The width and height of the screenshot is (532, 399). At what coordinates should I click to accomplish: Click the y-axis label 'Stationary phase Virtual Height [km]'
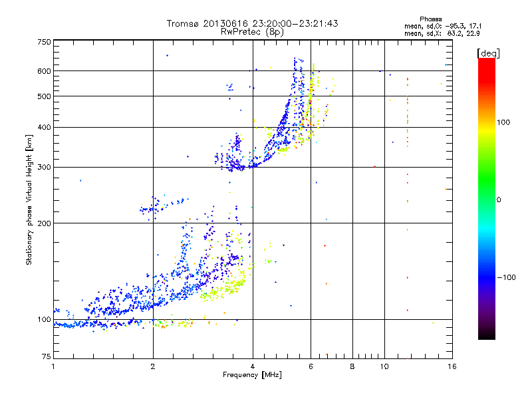pyautogui.click(x=29, y=200)
